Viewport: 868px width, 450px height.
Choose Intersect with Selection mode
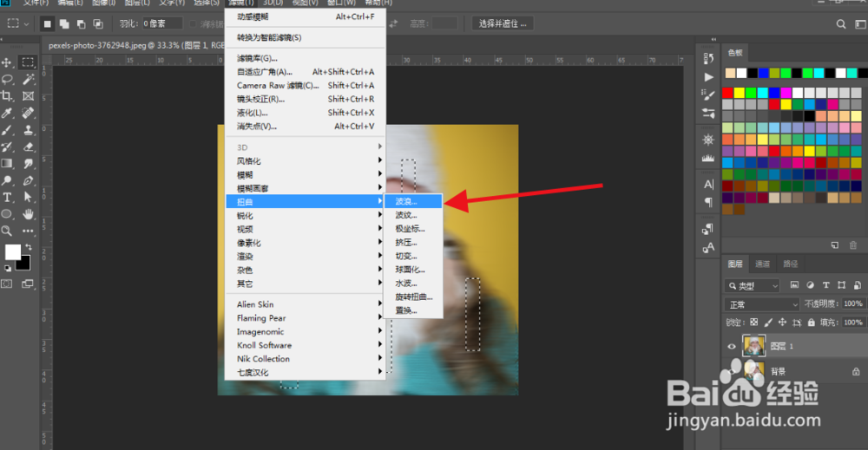click(x=98, y=23)
